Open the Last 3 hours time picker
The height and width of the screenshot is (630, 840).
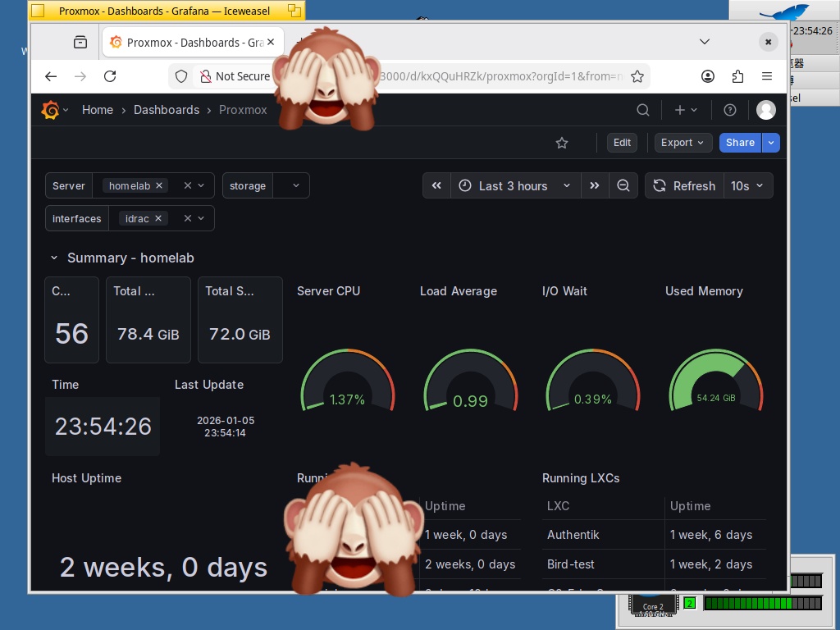coord(515,186)
